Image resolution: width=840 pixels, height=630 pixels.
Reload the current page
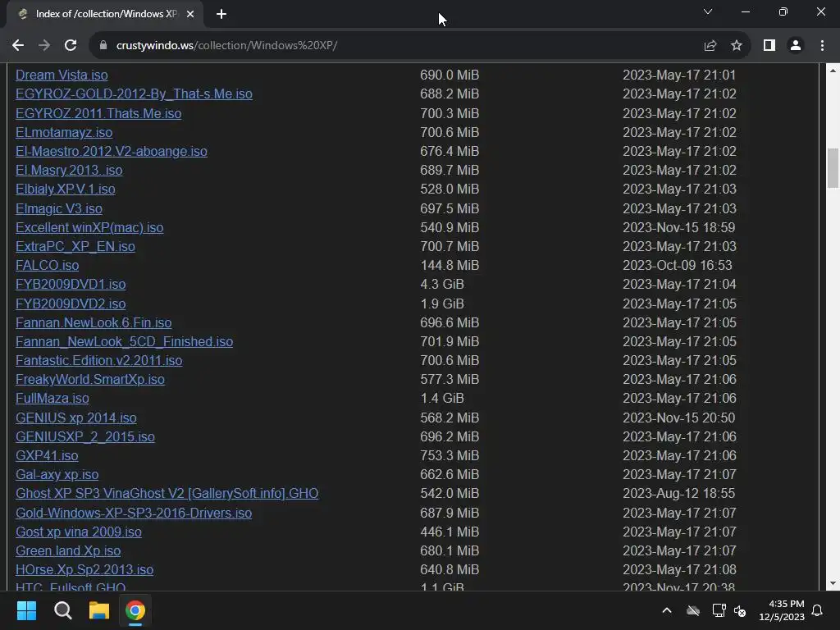pos(71,46)
